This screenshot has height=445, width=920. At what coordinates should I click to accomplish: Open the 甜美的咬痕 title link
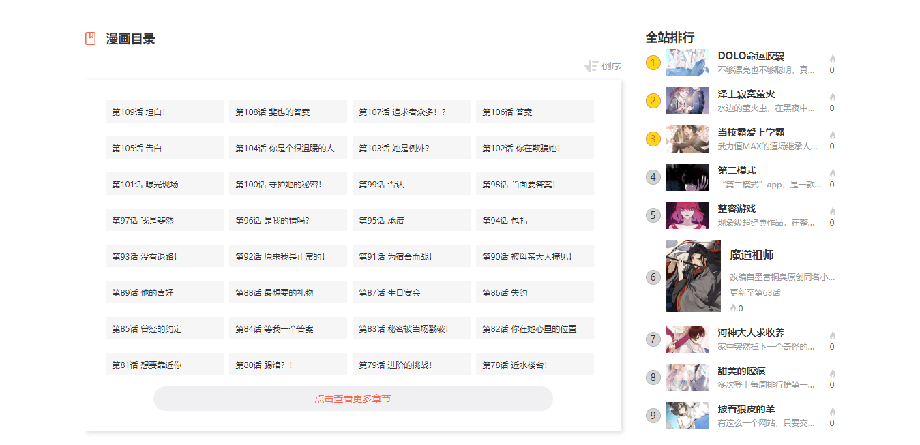click(742, 371)
